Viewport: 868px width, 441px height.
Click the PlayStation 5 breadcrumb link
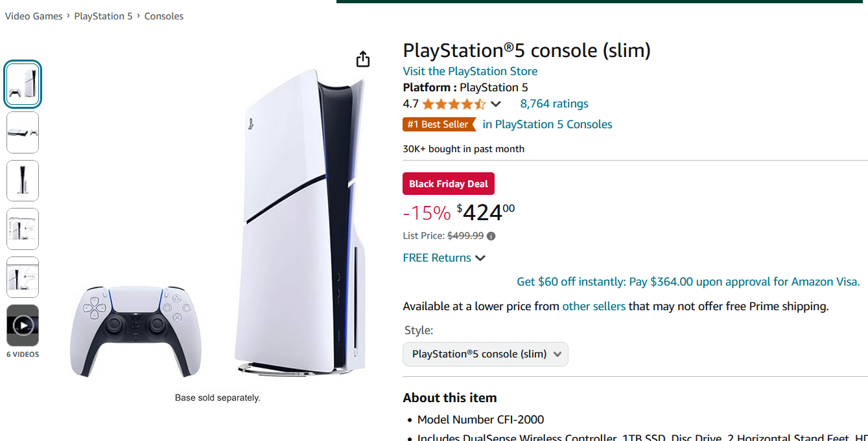coord(103,16)
